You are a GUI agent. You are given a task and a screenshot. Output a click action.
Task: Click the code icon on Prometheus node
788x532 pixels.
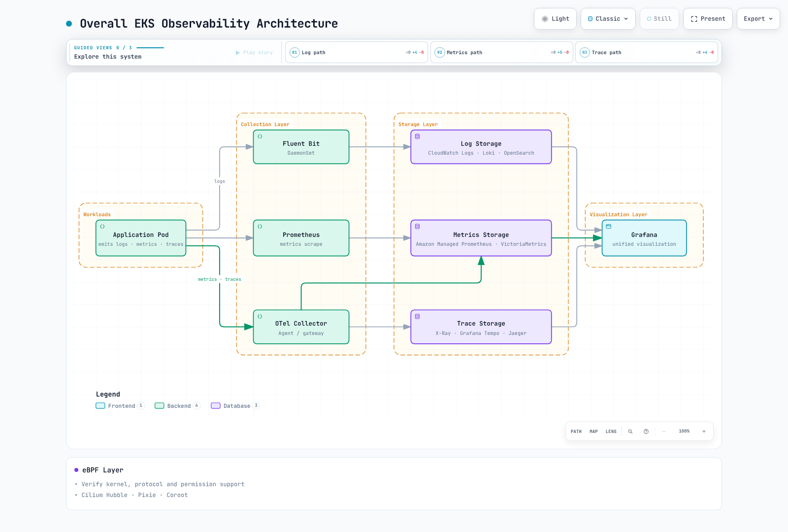point(260,227)
